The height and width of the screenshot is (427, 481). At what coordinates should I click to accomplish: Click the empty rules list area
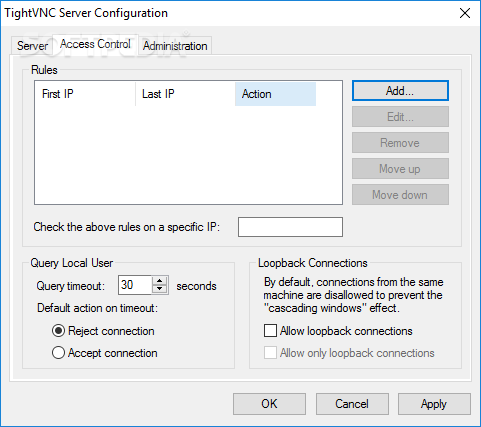(x=188, y=155)
